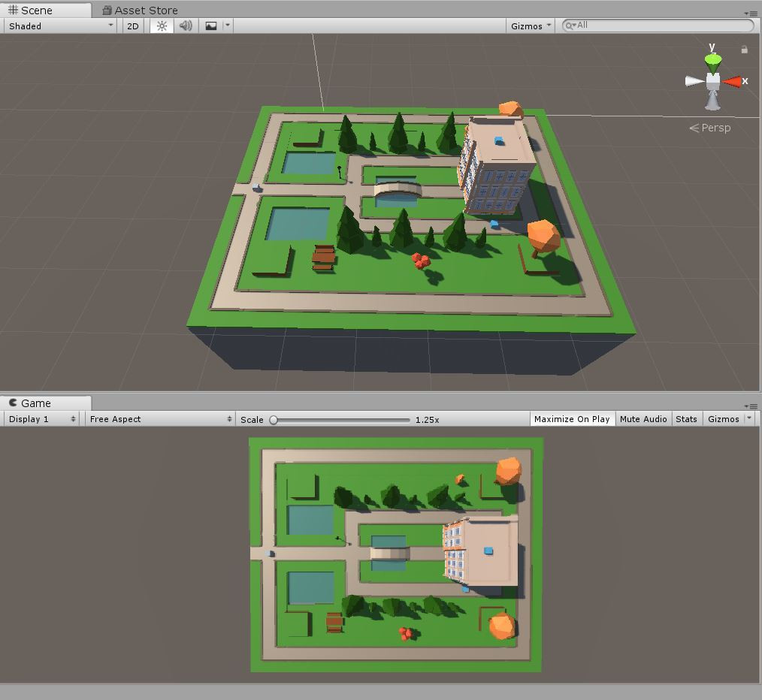The width and height of the screenshot is (762, 700).
Task: Open the Scene view Gizmos dropdown
Action: [531, 26]
